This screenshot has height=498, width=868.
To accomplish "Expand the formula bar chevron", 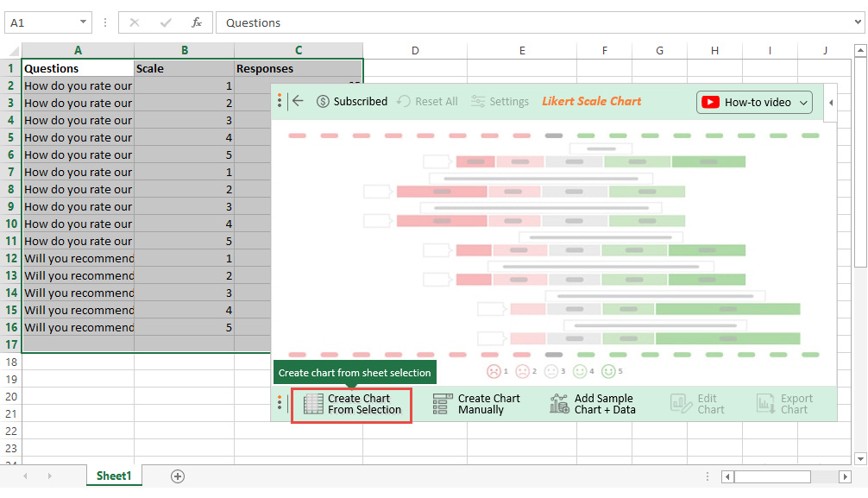I will click(x=858, y=22).
